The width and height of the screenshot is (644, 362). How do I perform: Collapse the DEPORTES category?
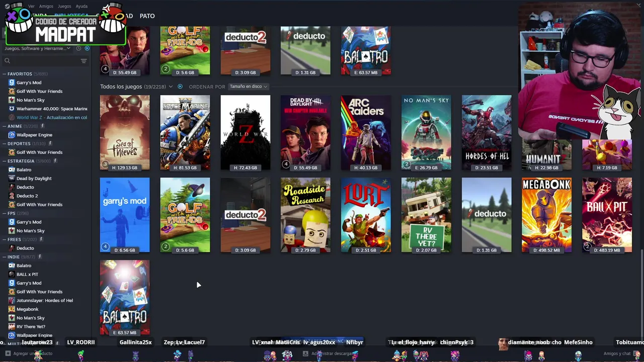pos(5,143)
